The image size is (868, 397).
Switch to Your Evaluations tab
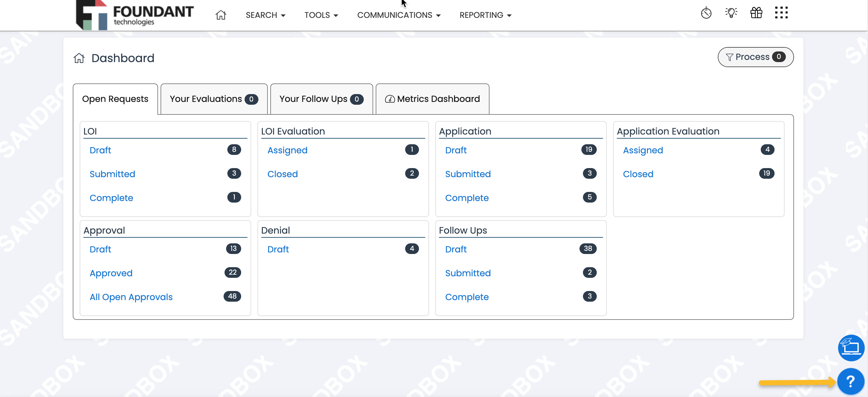214,99
